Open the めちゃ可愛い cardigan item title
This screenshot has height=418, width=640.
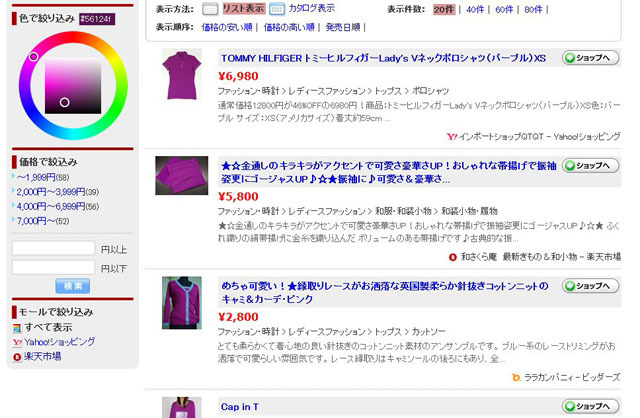click(x=384, y=293)
